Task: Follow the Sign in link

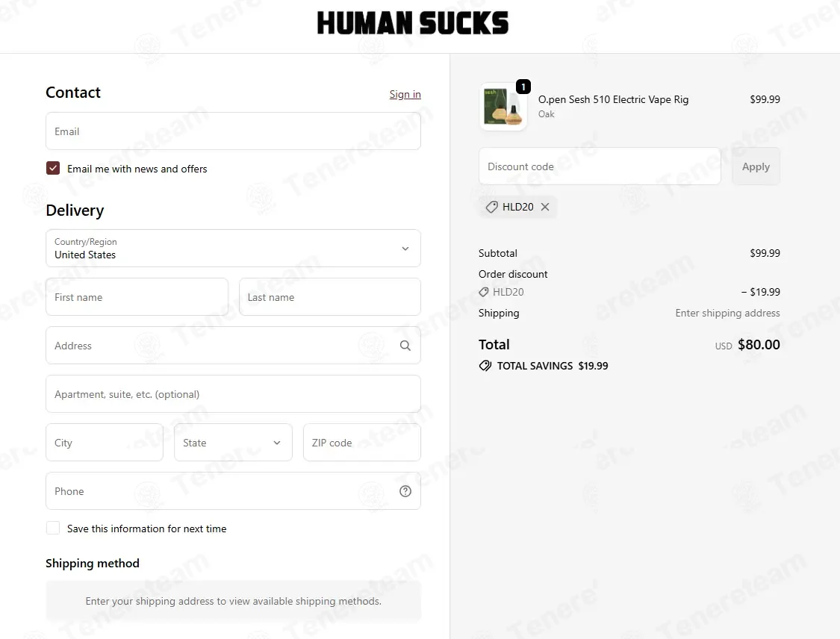Action: coord(405,94)
